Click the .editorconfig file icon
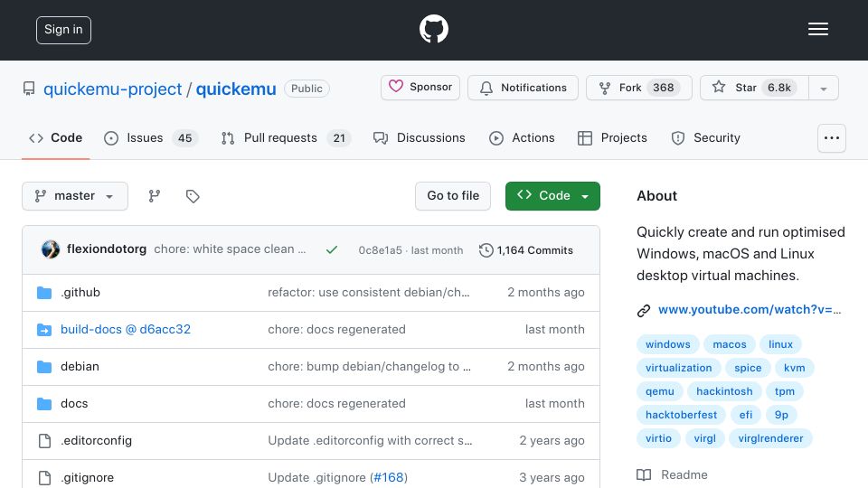The width and height of the screenshot is (868, 488). [x=44, y=441]
